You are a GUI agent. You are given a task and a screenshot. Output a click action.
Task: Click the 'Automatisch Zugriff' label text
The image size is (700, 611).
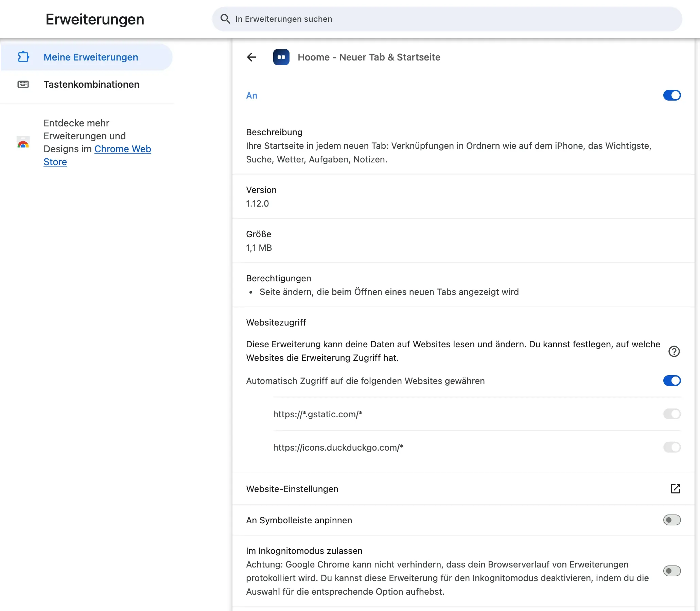[365, 381]
